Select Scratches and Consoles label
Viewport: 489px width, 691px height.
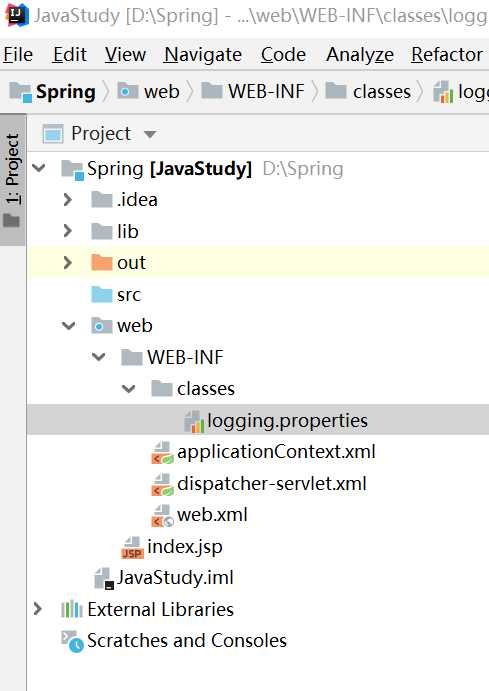pos(187,641)
